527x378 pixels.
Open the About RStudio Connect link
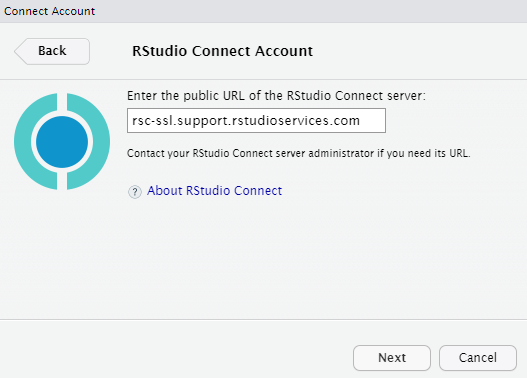pyautogui.click(x=214, y=191)
